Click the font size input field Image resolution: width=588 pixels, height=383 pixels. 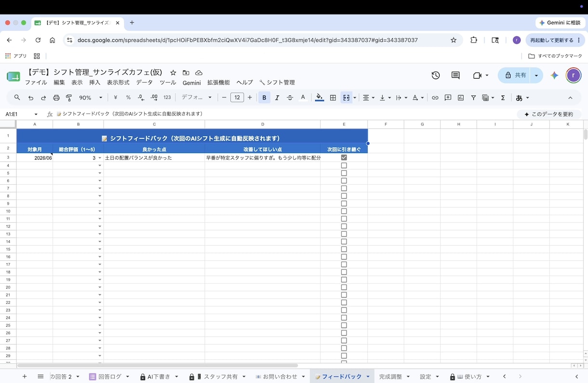(x=237, y=97)
